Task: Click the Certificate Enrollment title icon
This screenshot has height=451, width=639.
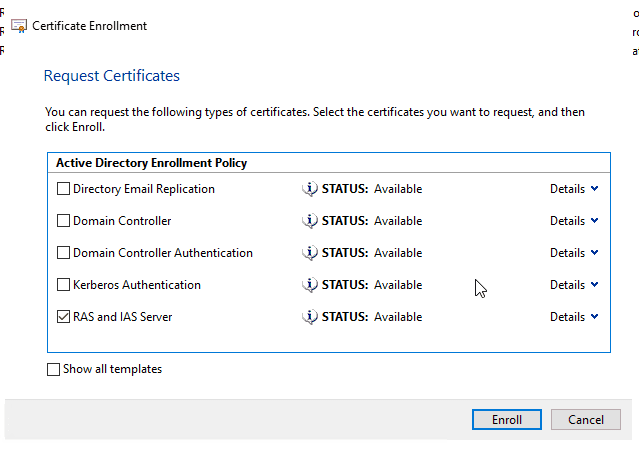Action: click(19, 26)
